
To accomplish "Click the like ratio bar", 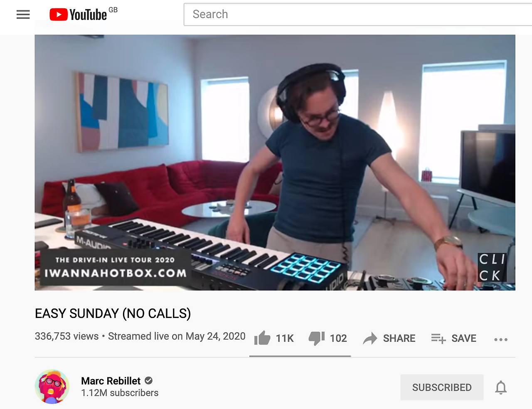I will click(x=300, y=356).
